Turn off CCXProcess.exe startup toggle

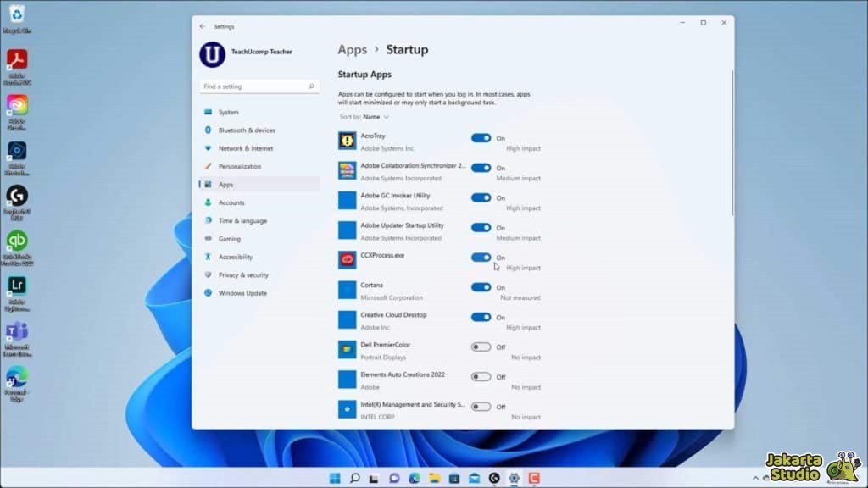(481, 258)
